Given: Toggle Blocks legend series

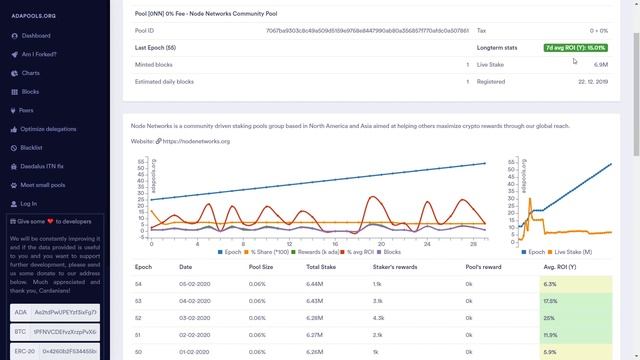Looking at the screenshot, I should click(389, 252).
